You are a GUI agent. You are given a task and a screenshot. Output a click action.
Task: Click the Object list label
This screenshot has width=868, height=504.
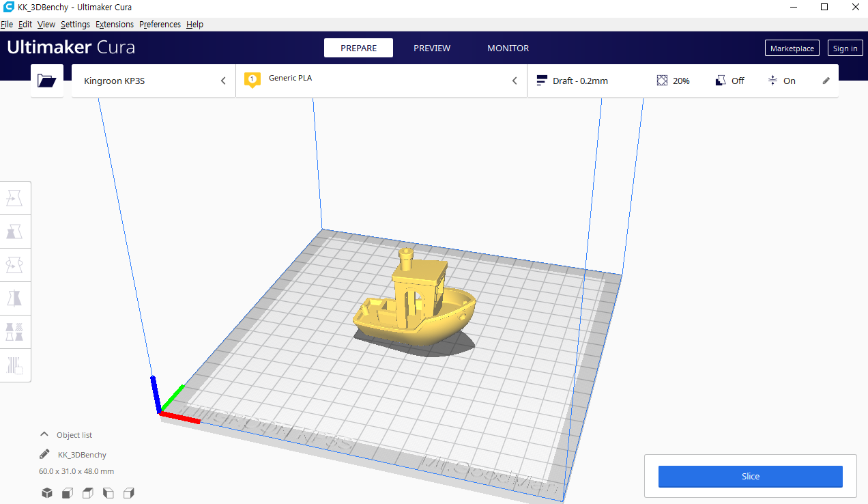pos(74,435)
